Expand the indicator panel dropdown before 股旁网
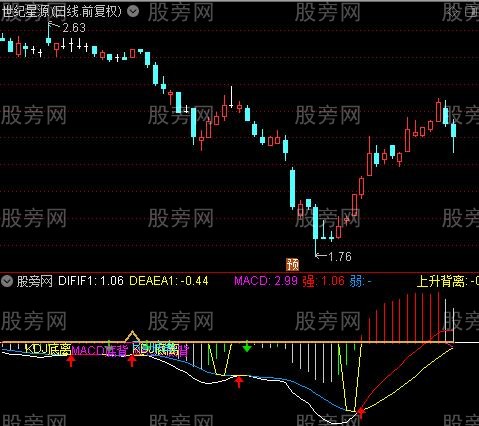This screenshot has width=479, height=426. coord(7,281)
